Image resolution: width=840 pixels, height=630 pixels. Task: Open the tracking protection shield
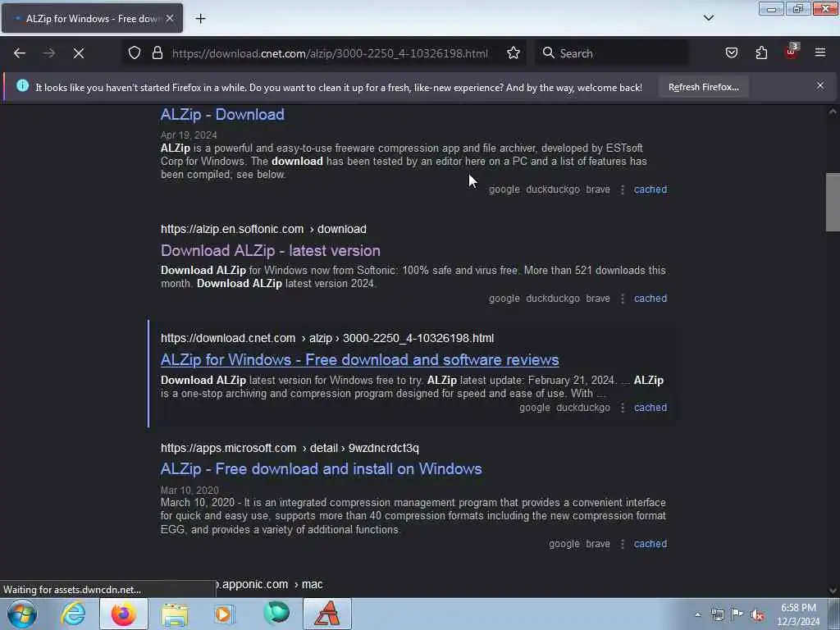pyautogui.click(x=135, y=52)
